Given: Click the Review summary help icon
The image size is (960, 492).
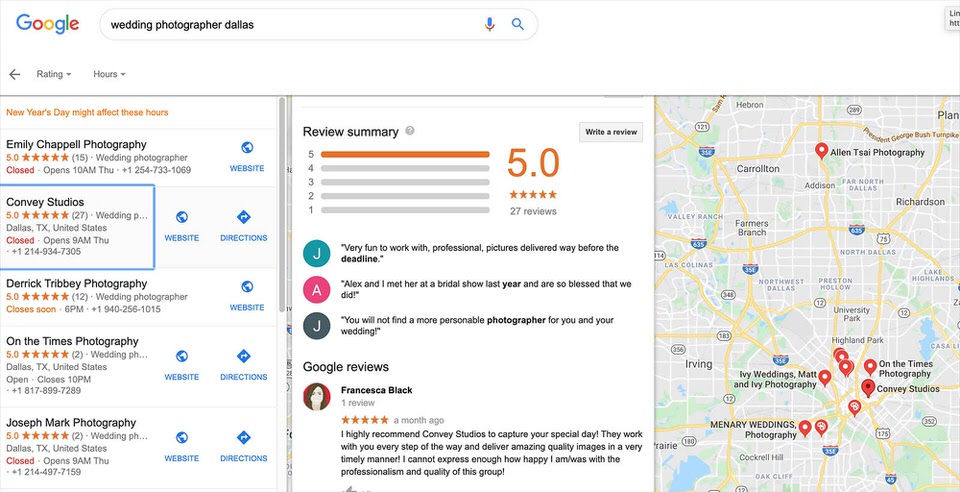Looking at the screenshot, I should (410, 130).
